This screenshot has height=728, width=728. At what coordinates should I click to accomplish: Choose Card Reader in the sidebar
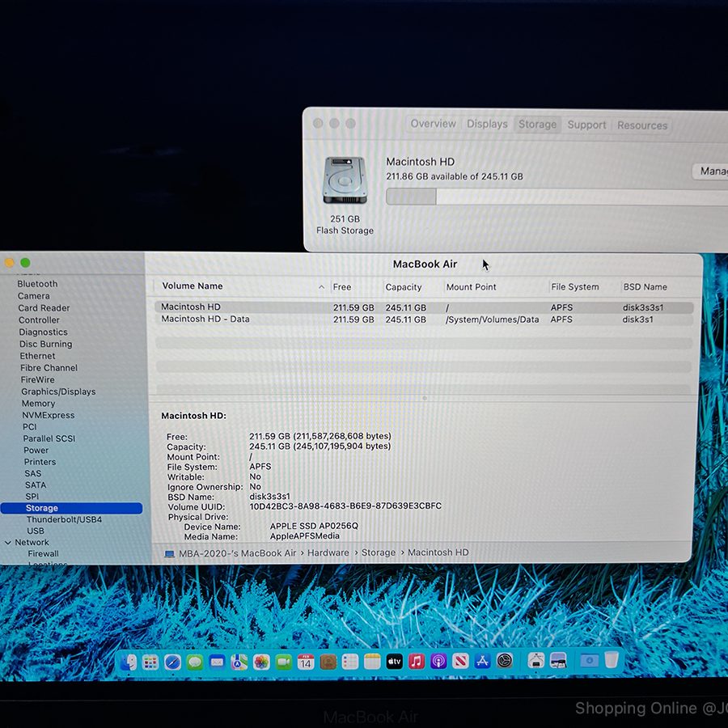44,308
